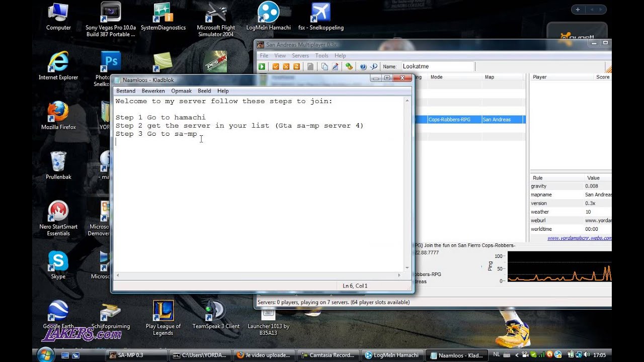Click the Kladblok horizontal scrollbar right arrow
644x362 pixels.
click(x=399, y=276)
